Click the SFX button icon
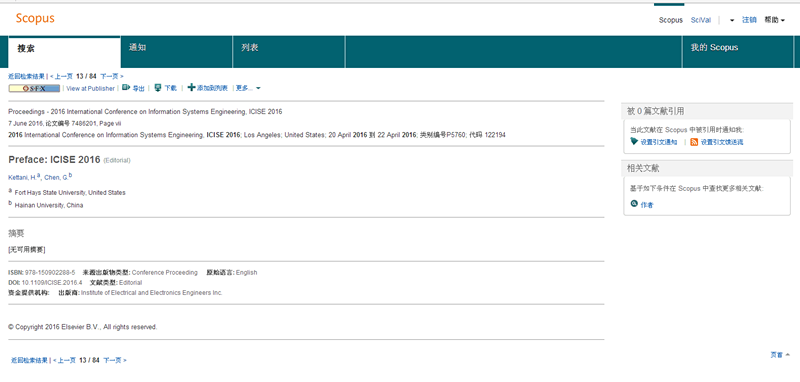The width and height of the screenshot is (800, 382). coord(34,88)
